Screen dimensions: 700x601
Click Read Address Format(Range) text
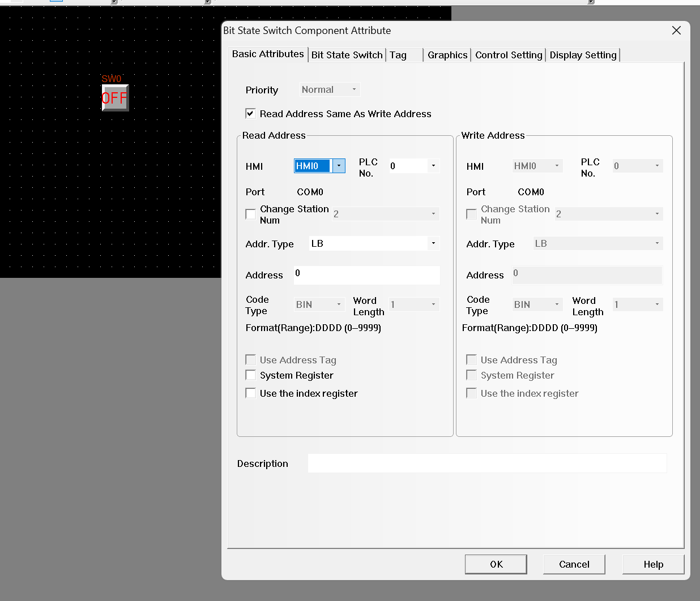tap(313, 328)
